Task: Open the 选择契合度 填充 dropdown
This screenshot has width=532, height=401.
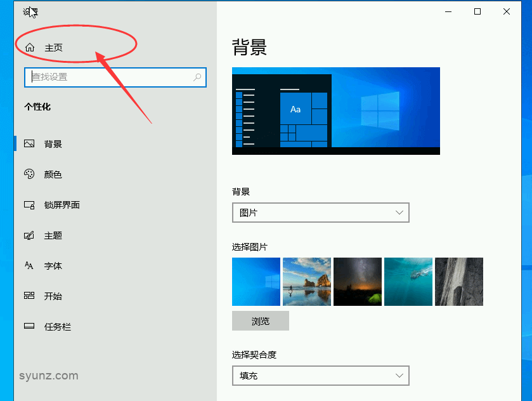Action: 321,376
